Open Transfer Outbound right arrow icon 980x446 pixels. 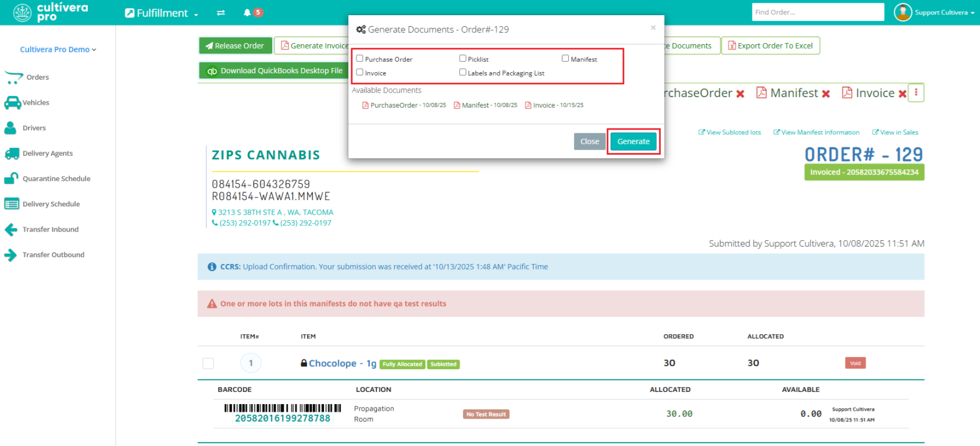tap(11, 255)
